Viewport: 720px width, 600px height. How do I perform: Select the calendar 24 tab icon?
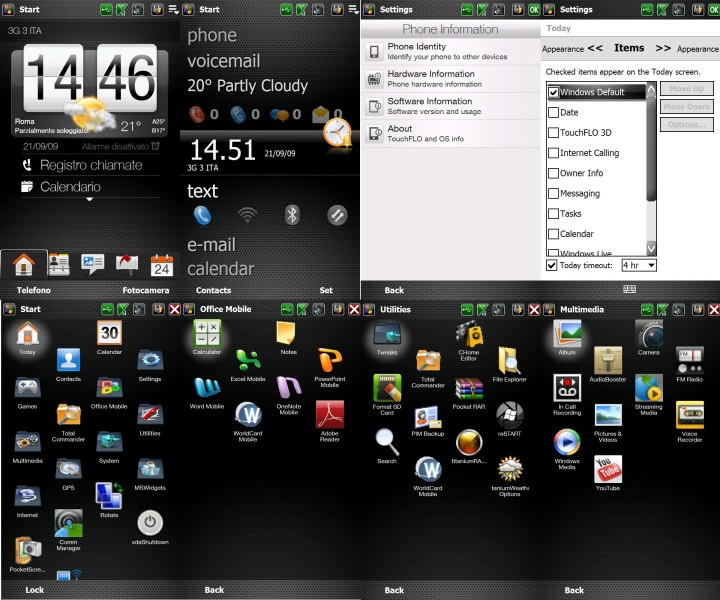tap(162, 265)
